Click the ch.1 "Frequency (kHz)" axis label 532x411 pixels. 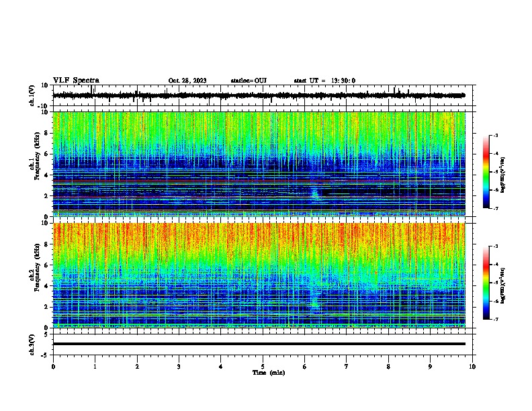point(36,156)
